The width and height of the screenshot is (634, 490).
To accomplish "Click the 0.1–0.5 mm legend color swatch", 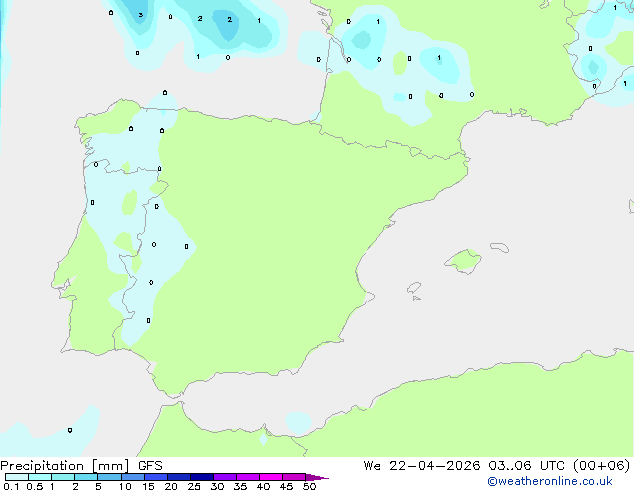I will (17, 477).
